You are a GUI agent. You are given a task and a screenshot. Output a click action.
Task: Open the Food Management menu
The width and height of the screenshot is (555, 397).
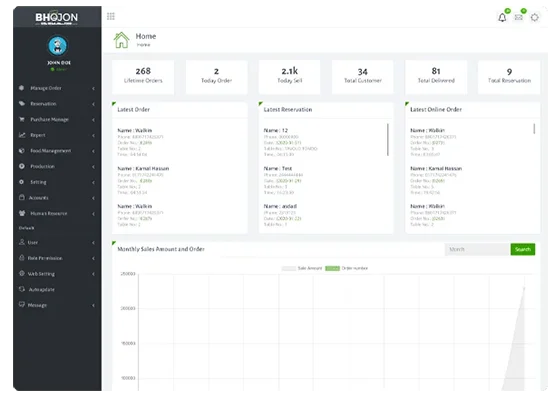pos(57,151)
